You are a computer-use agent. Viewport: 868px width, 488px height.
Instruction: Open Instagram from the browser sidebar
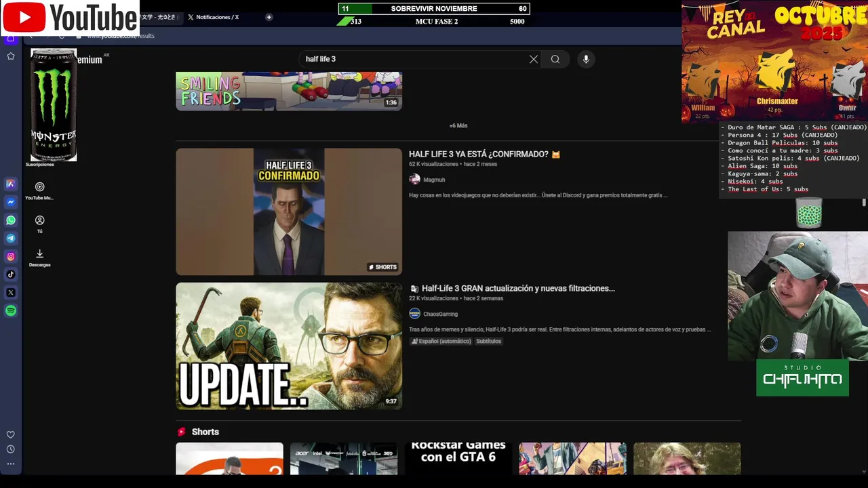coord(11,257)
